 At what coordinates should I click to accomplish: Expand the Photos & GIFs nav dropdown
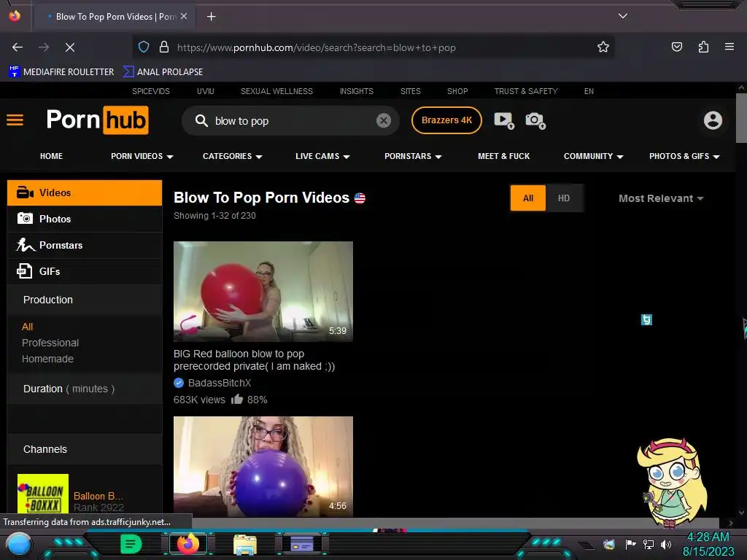[684, 156]
